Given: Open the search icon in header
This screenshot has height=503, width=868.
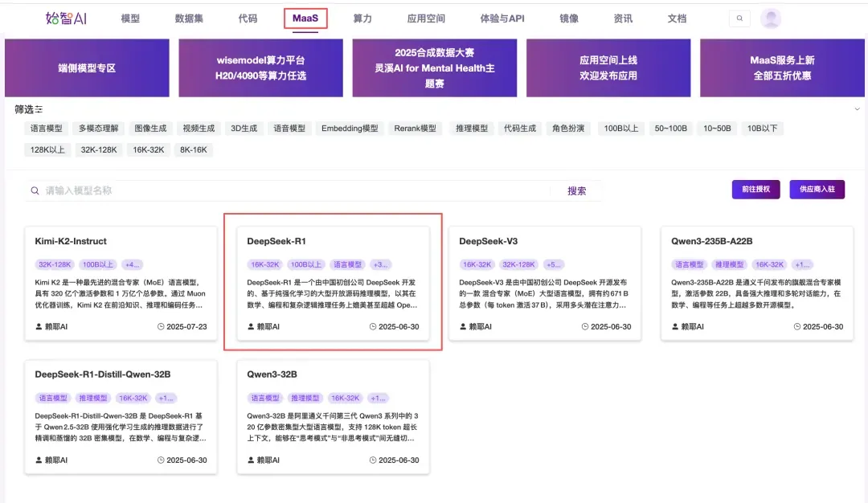Looking at the screenshot, I should click(739, 18).
